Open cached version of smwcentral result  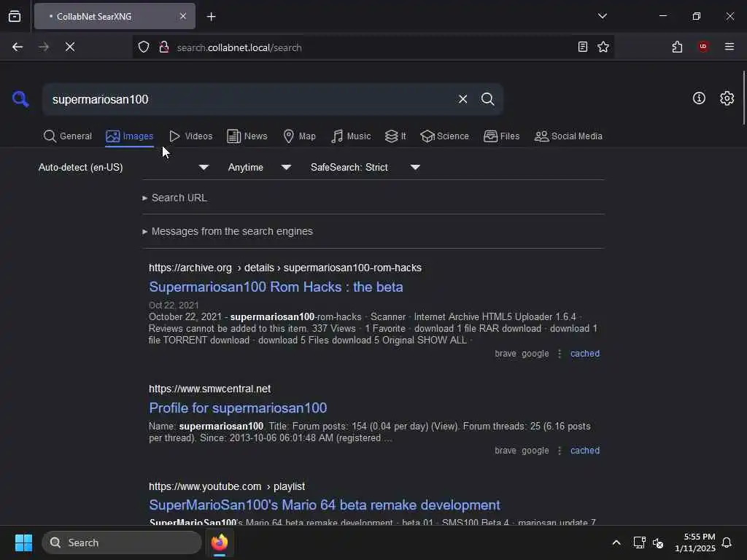585,451
